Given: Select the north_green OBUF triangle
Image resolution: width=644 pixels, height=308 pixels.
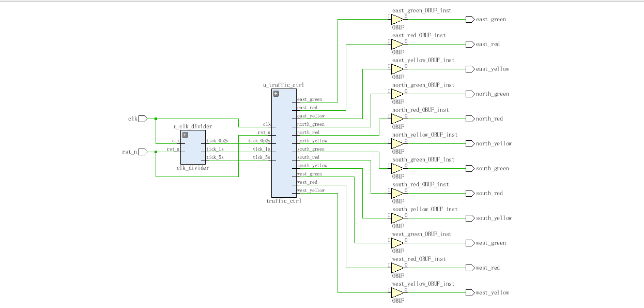Looking at the screenshot, I should (x=397, y=94).
